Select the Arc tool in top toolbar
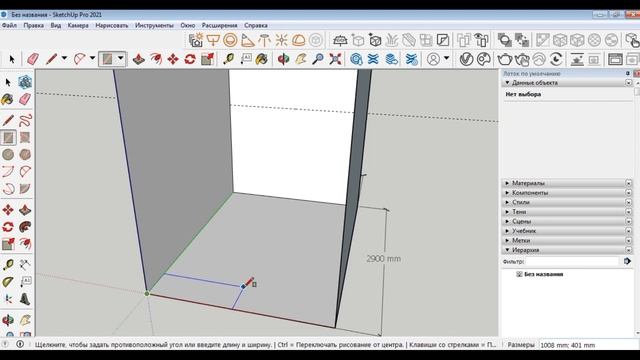640x360 pixels. (x=80, y=59)
